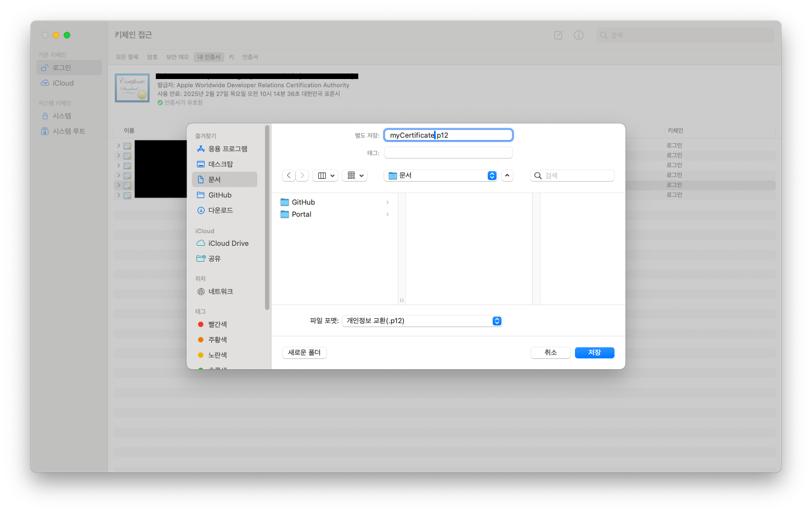Go back with the left arrow button
812x513 pixels.
pos(289,176)
